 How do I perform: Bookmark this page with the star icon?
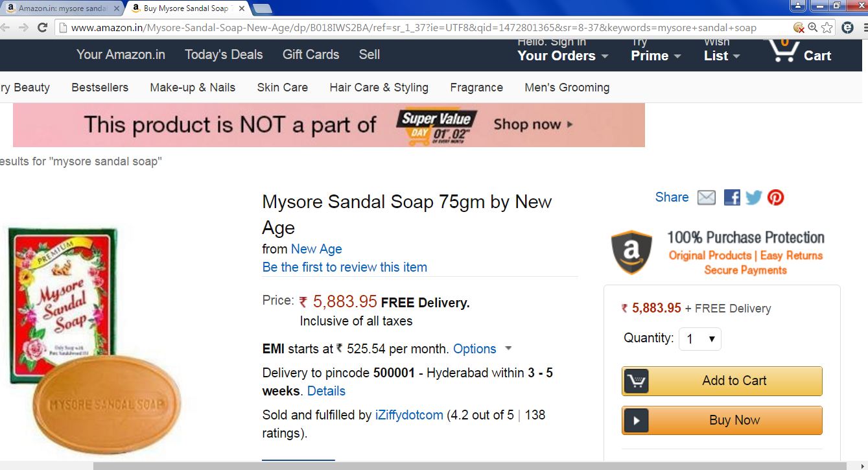point(827,28)
